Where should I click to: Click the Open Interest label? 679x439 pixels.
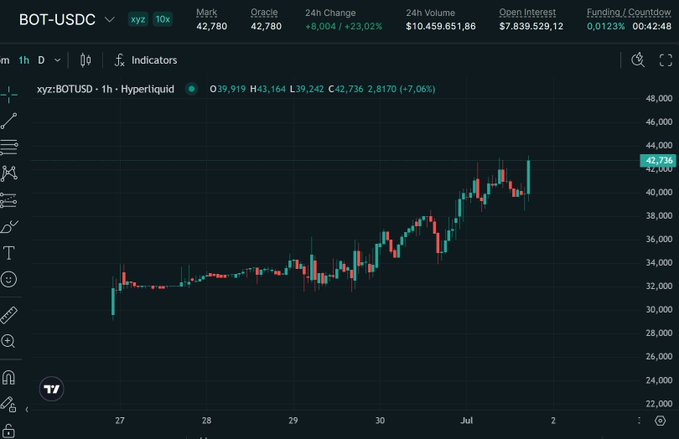pyautogui.click(x=527, y=13)
